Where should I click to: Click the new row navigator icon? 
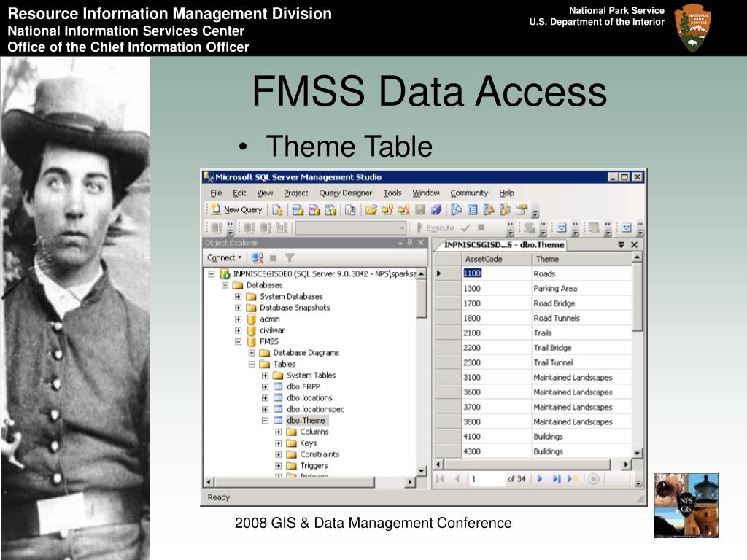pos(572,479)
